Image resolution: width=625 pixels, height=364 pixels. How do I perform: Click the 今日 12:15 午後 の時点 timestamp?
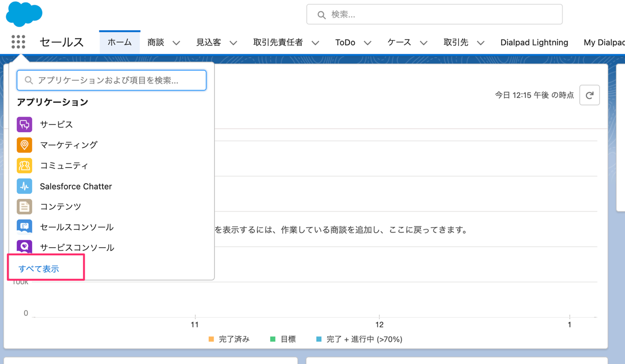(534, 95)
